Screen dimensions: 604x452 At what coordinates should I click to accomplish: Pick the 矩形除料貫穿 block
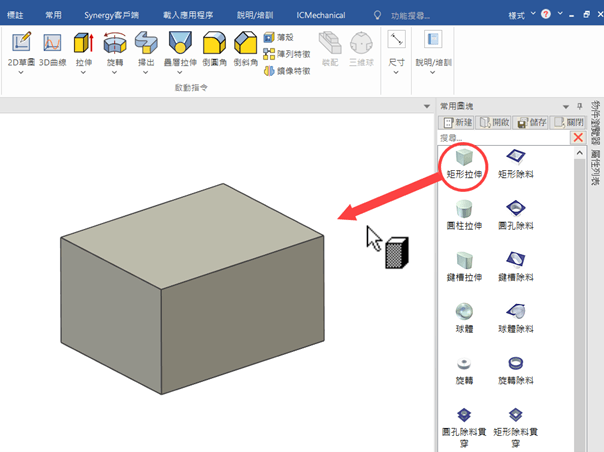click(x=515, y=428)
